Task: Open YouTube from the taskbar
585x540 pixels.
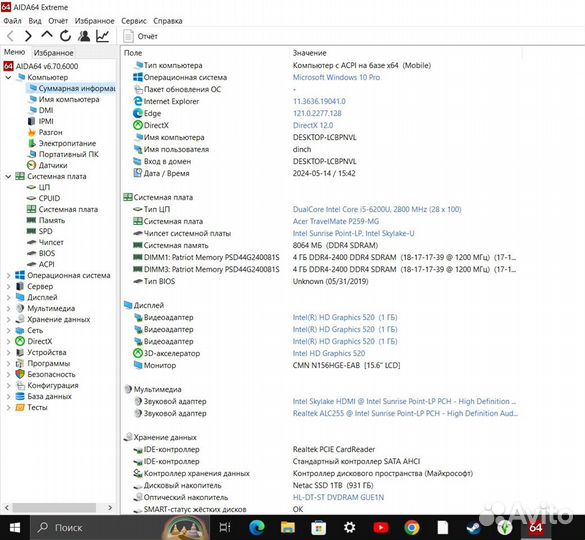Action: [x=381, y=528]
